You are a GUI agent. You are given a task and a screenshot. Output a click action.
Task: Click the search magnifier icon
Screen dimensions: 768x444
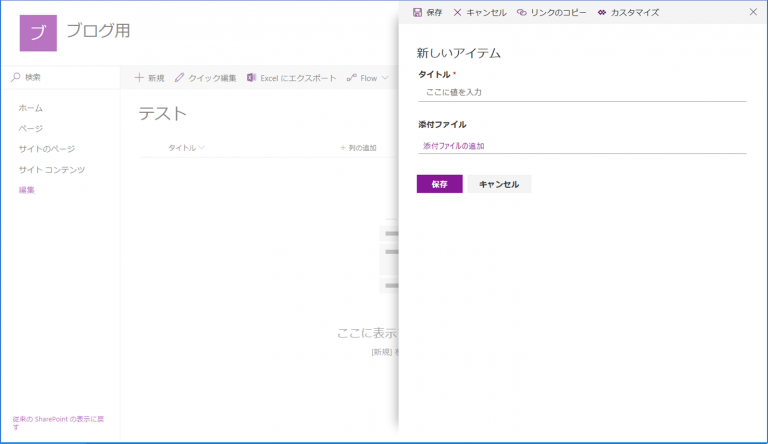16,77
